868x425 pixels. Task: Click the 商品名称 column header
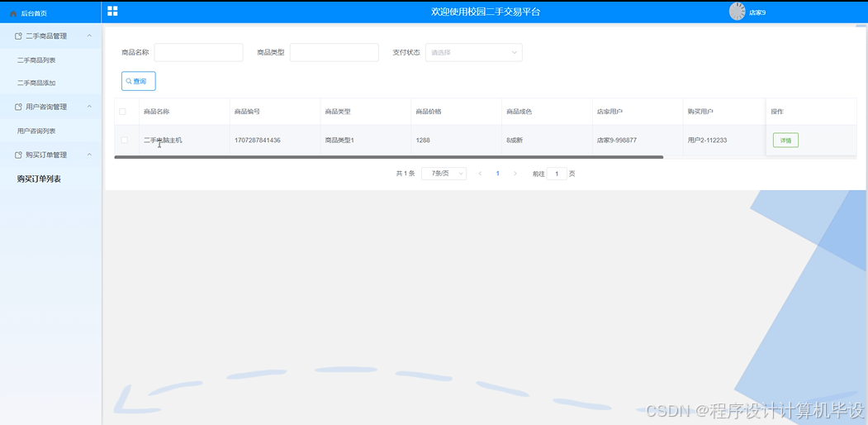tap(157, 112)
